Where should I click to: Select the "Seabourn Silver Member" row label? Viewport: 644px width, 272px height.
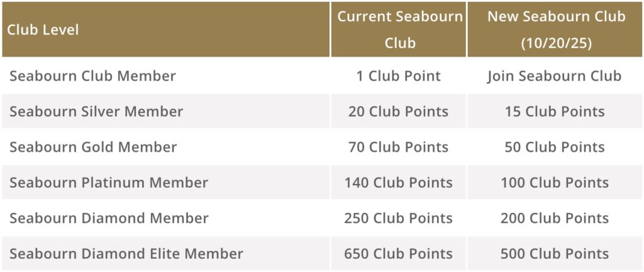tap(96, 111)
